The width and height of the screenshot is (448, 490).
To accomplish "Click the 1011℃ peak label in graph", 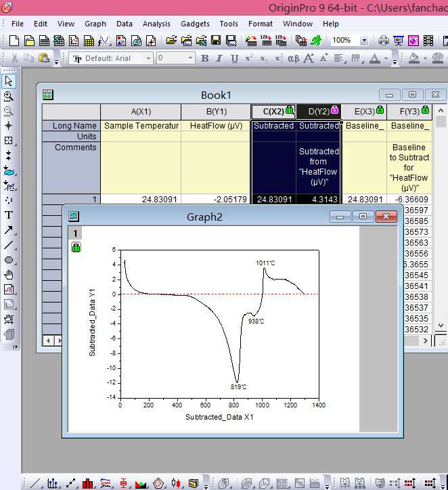I will tap(265, 263).
